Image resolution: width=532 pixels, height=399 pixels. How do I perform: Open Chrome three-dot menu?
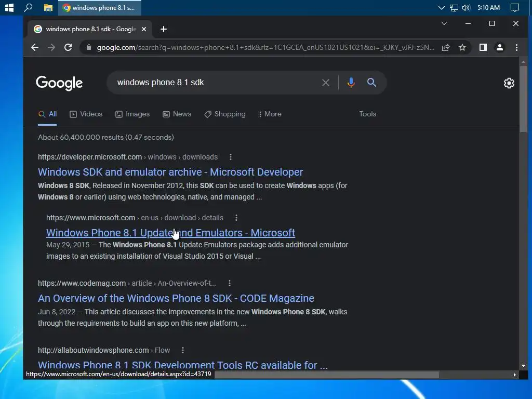516,47
